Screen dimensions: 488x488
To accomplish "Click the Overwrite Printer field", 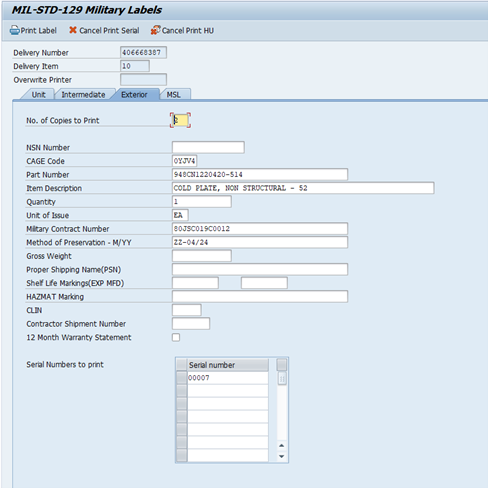I will click(x=143, y=80).
